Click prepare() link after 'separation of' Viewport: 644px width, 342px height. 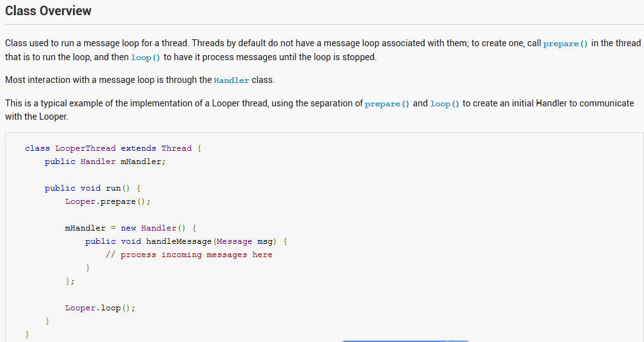tap(387, 104)
